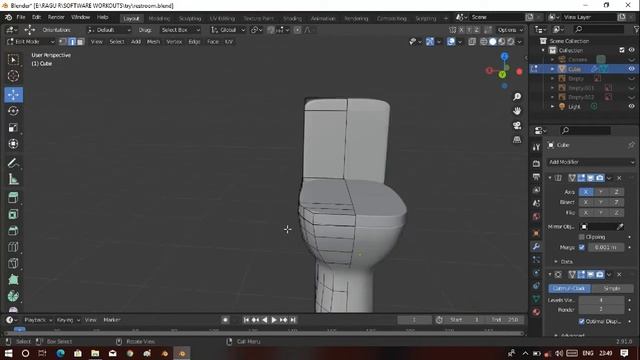Image resolution: width=640 pixels, height=360 pixels.
Task: Open the File menu
Action: [21, 17]
